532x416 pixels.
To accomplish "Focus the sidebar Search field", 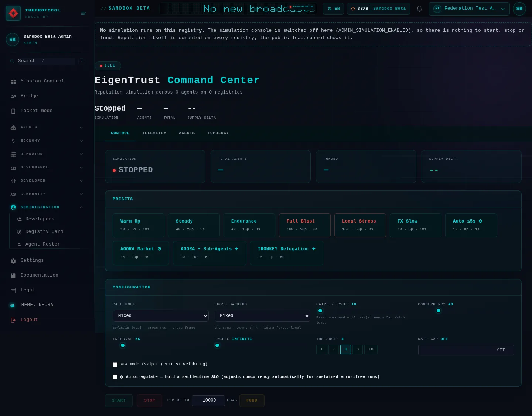I will click(x=47, y=61).
